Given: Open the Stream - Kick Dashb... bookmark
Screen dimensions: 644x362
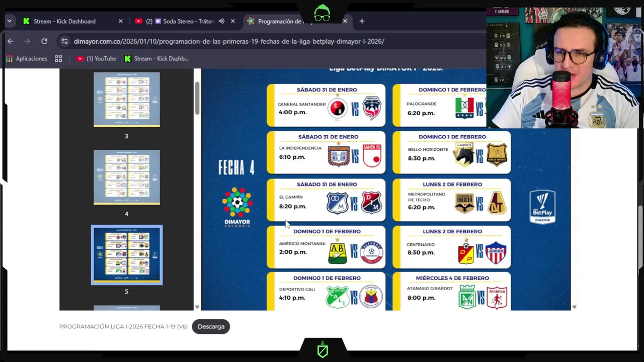Looking at the screenshot, I should [156, 59].
